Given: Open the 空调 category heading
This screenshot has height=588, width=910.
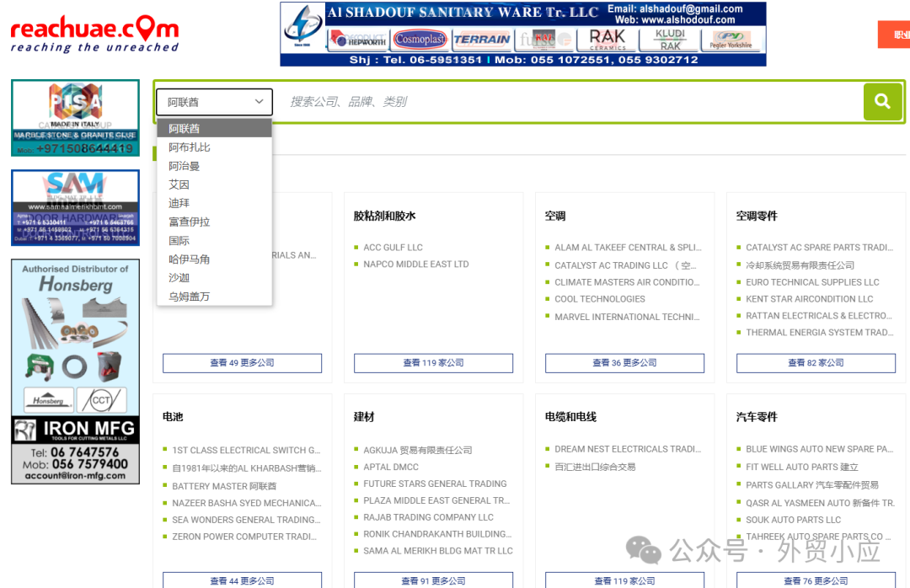Looking at the screenshot, I should click(x=555, y=216).
